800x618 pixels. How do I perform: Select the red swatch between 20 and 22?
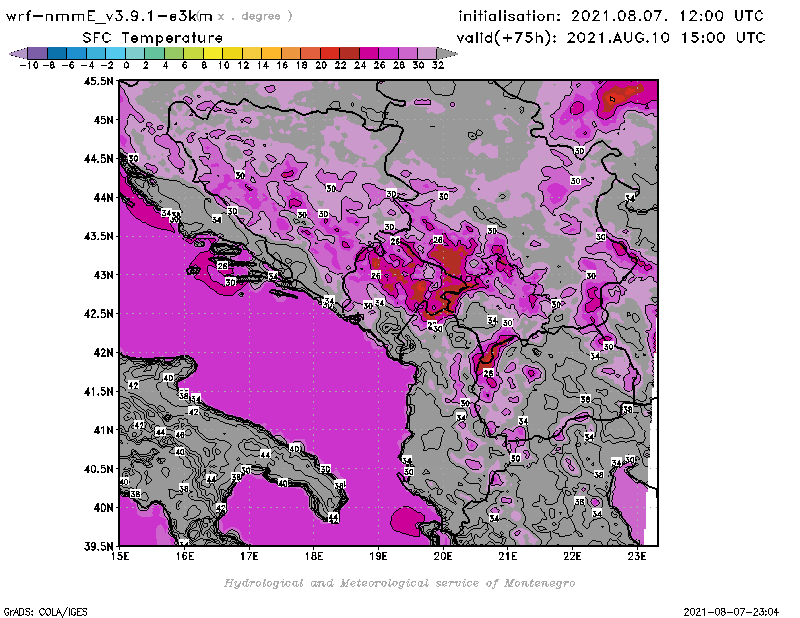pyautogui.click(x=330, y=53)
